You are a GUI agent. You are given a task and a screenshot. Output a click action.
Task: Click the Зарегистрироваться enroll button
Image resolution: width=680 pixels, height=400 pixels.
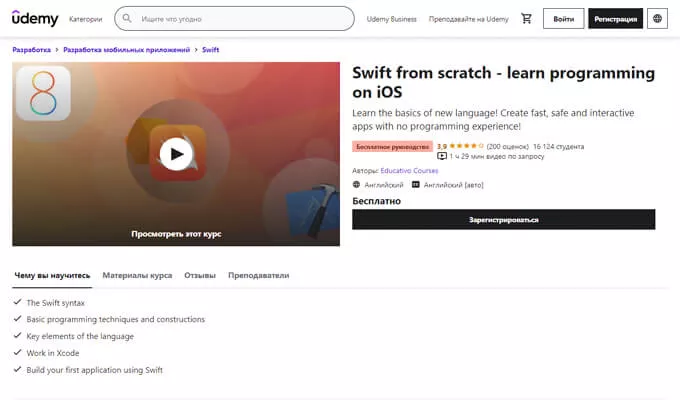pos(503,220)
